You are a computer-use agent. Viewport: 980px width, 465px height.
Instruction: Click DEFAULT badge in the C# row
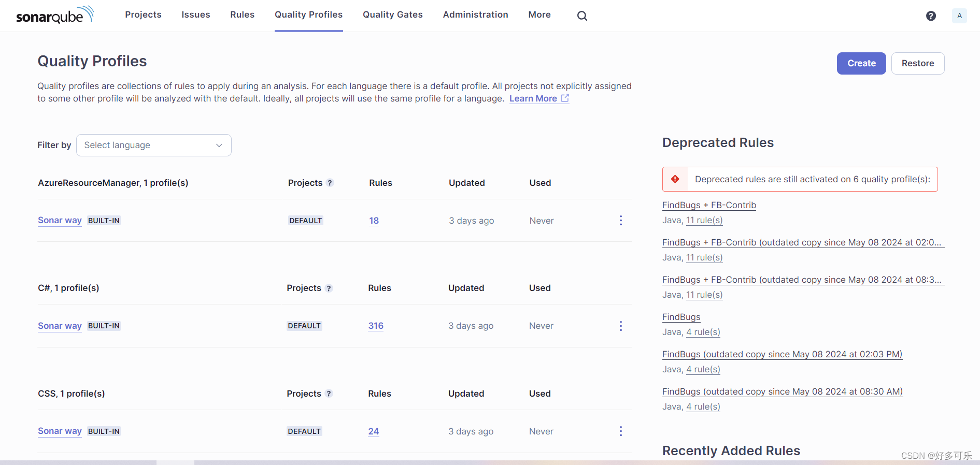tap(304, 326)
